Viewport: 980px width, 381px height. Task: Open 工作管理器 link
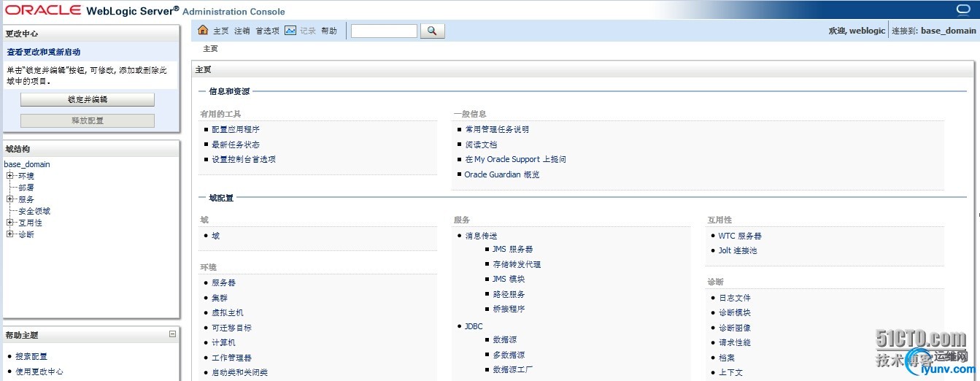pos(231,358)
